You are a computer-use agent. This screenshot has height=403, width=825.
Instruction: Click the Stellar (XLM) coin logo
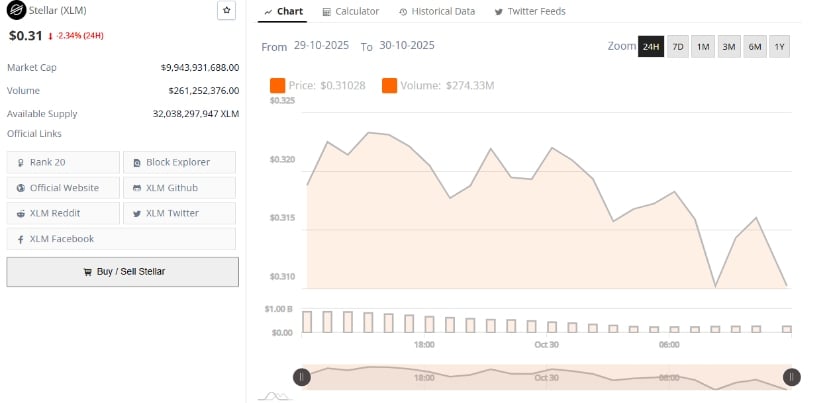[15, 11]
